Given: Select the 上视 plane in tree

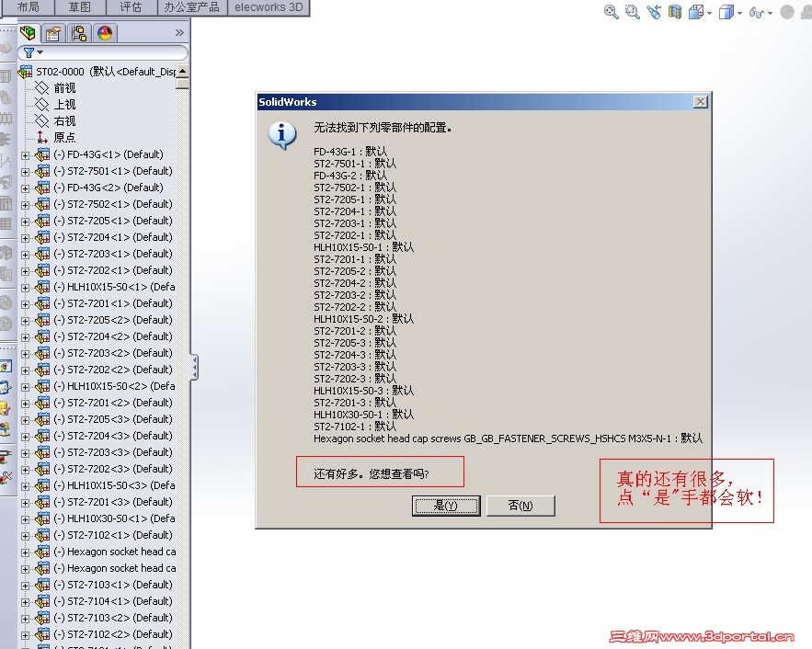Looking at the screenshot, I should (x=55, y=105).
